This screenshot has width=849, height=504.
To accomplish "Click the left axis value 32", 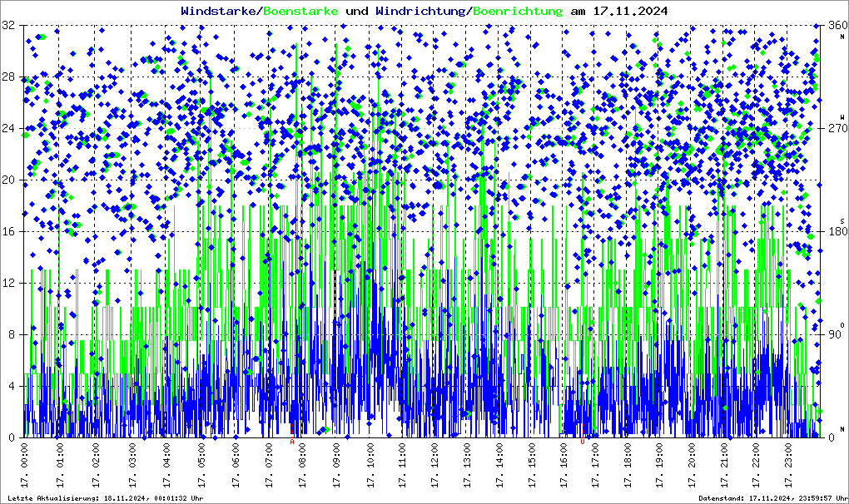I will tap(8, 26).
